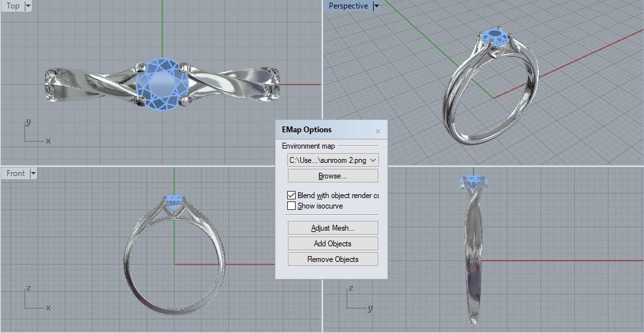The image size is (644, 333).
Task: Open the Perspective viewport menu arrow
Action: click(x=376, y=6)
